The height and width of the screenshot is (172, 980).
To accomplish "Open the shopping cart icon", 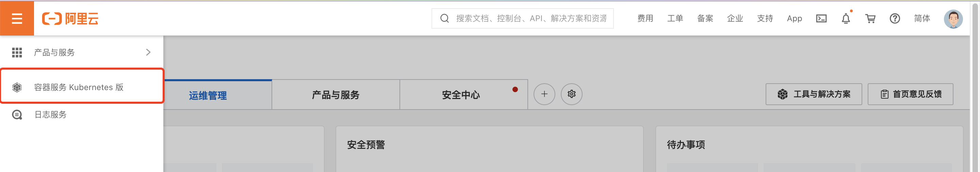I will [x=870, y=18].
